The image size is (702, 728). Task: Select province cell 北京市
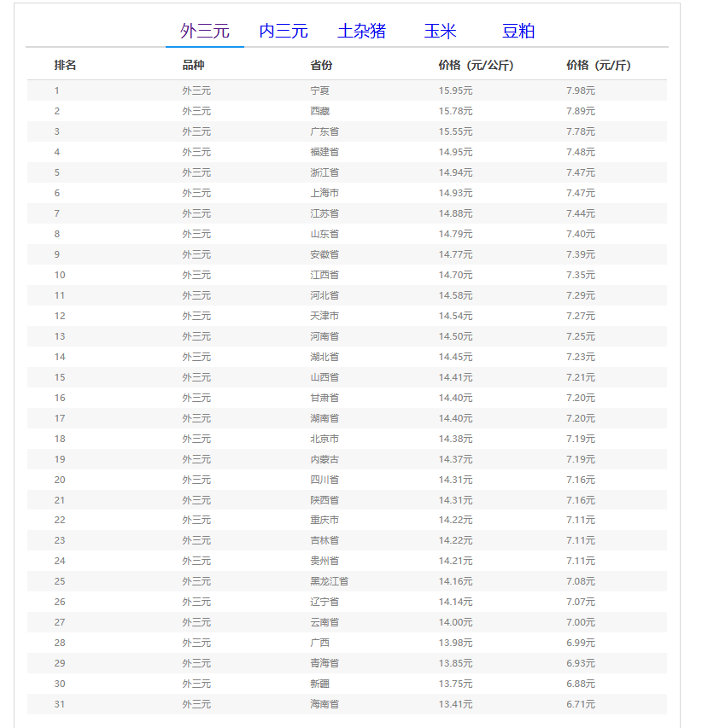pos(325,439)
